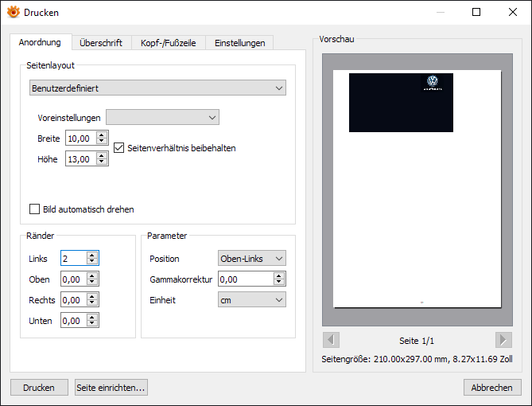Click the image thumbnail in preview page
The image size is (532, 406).
point(401,103)
